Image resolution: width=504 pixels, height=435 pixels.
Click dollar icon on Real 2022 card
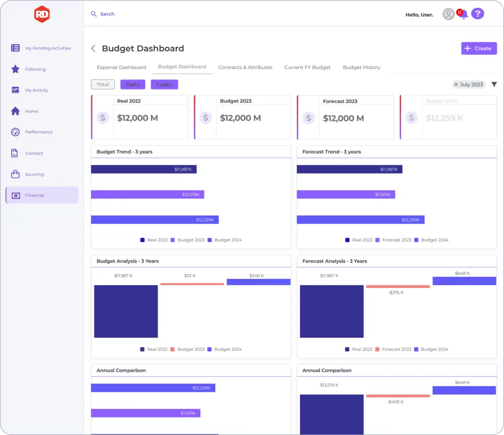pos(103,118)
